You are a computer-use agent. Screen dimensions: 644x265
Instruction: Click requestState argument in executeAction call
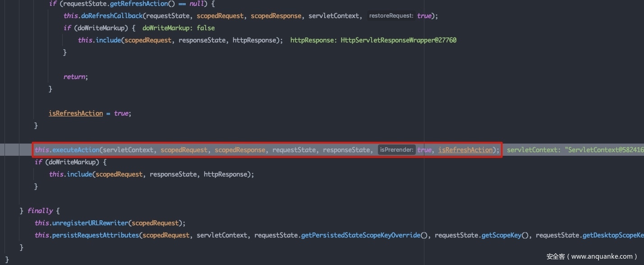pos(294,150)
